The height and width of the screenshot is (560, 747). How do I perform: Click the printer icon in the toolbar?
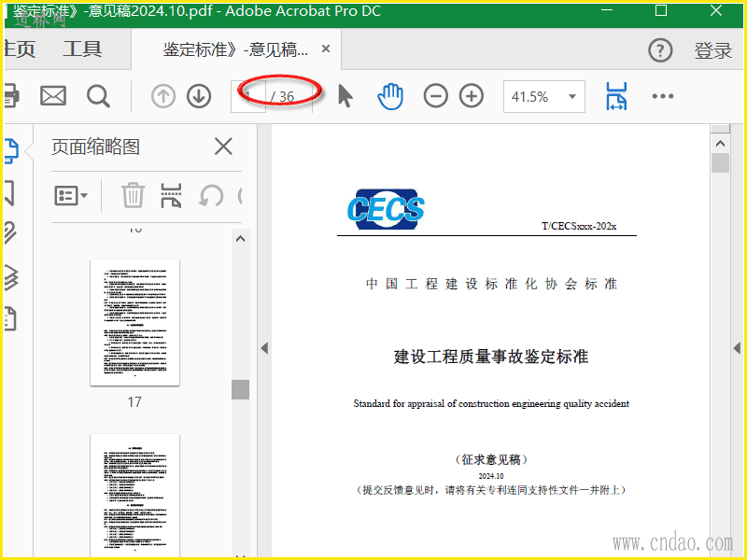click(11, 96)
